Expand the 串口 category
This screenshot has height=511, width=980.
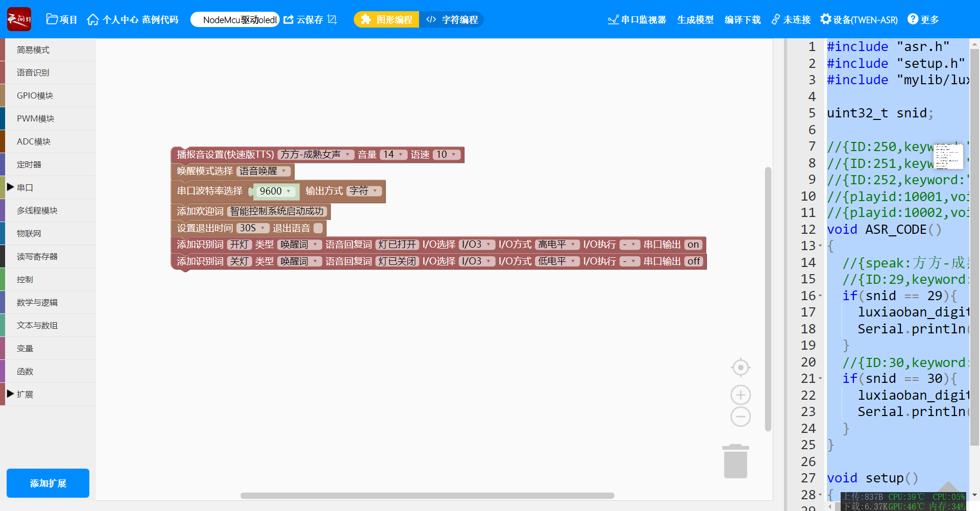10,187
